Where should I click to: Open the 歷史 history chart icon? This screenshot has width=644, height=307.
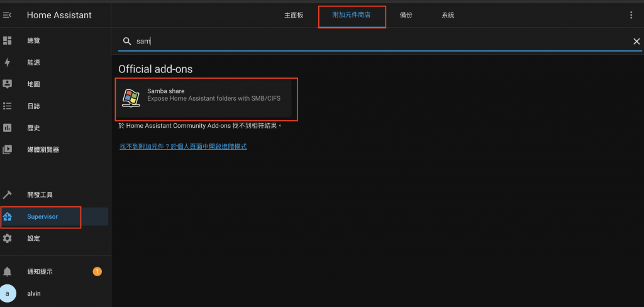pos(8,128)
